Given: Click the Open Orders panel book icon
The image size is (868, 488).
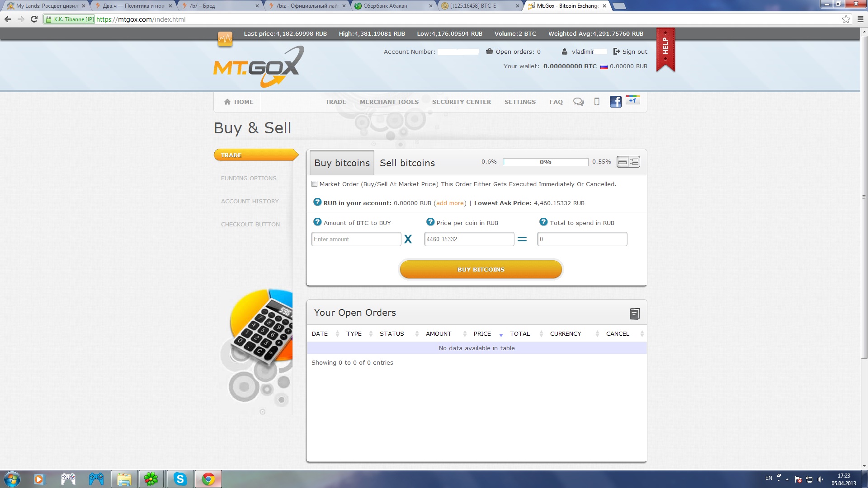Looking at the screenshot, I should (634, 314).
